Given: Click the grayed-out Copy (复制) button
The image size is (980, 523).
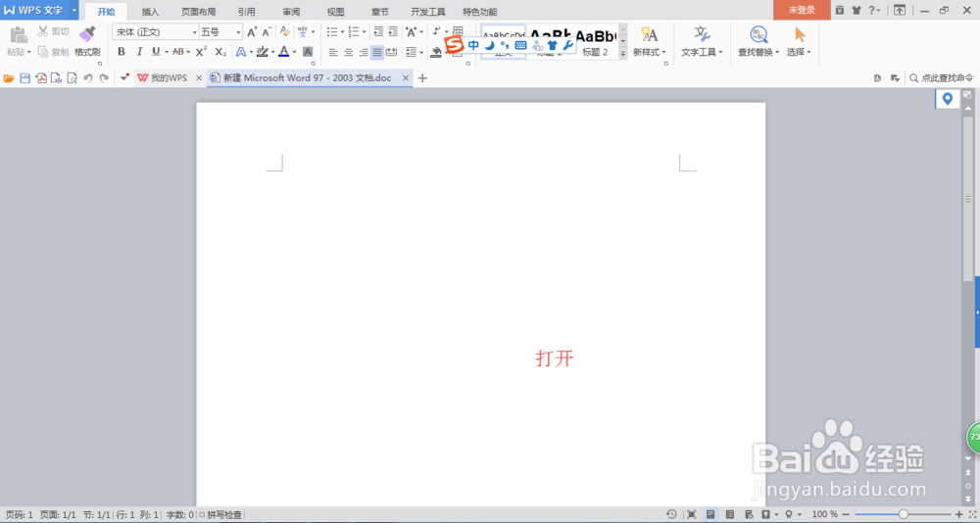Looking at the screenshot, I should 53,52.
